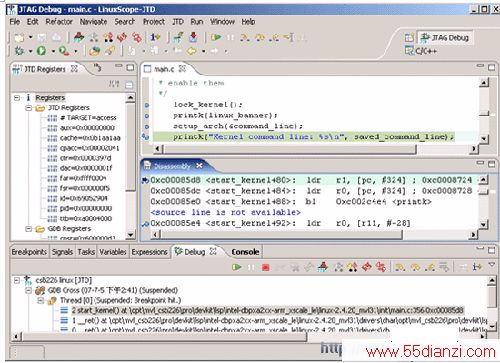
Task: Click the Open Perspective icon
Action: pos(409,38)
